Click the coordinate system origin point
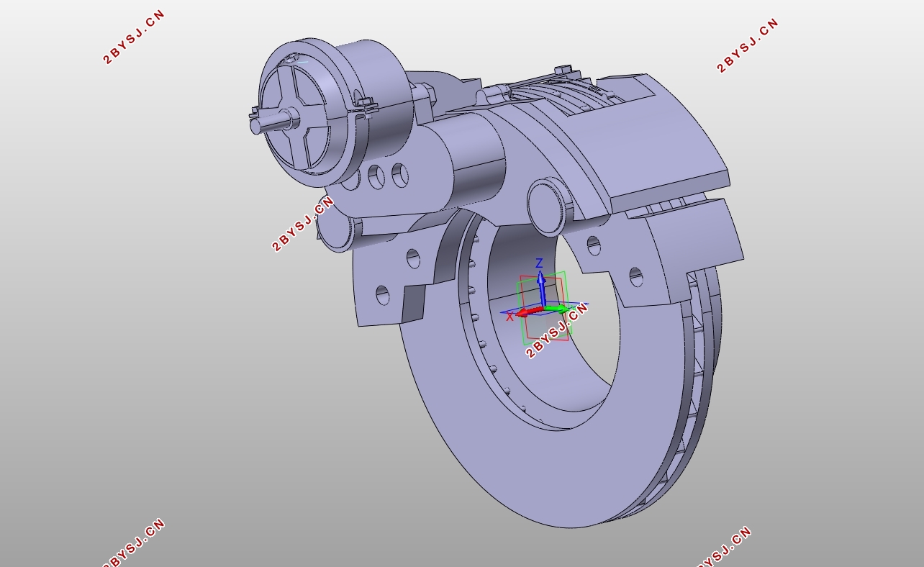Viewport: 924px width, 567px height. point(543,307)
